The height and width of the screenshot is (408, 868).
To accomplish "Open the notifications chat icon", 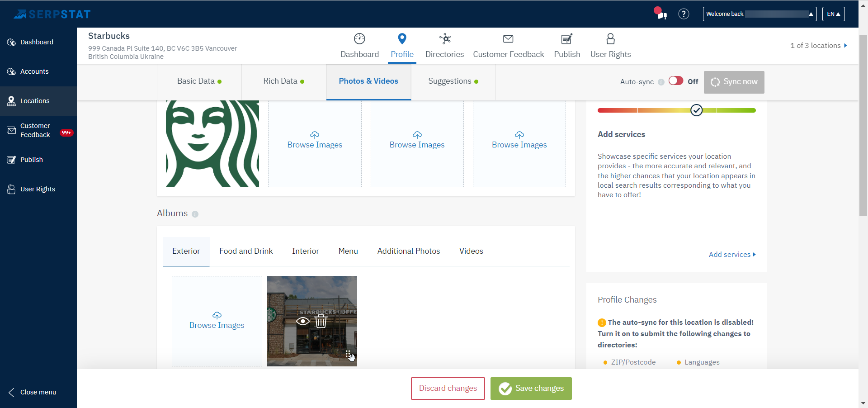I will [660, 14].
